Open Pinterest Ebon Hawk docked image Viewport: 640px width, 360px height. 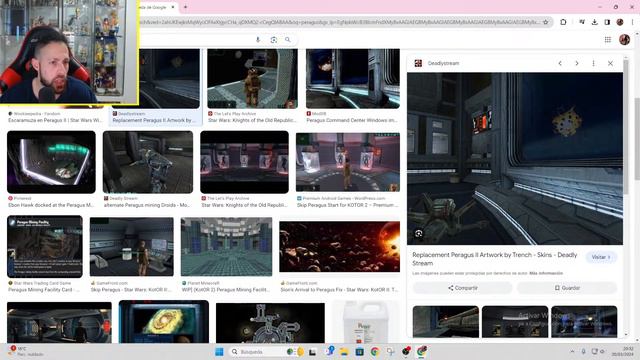pyautogui.click(x=51, y=162)
